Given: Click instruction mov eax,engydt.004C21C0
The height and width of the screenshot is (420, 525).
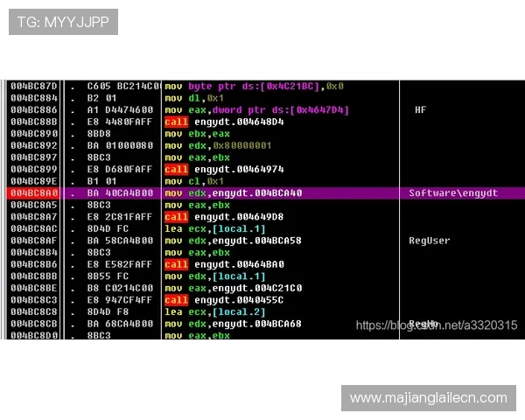Looking at the screenshot, I should (x=234, y=289).
